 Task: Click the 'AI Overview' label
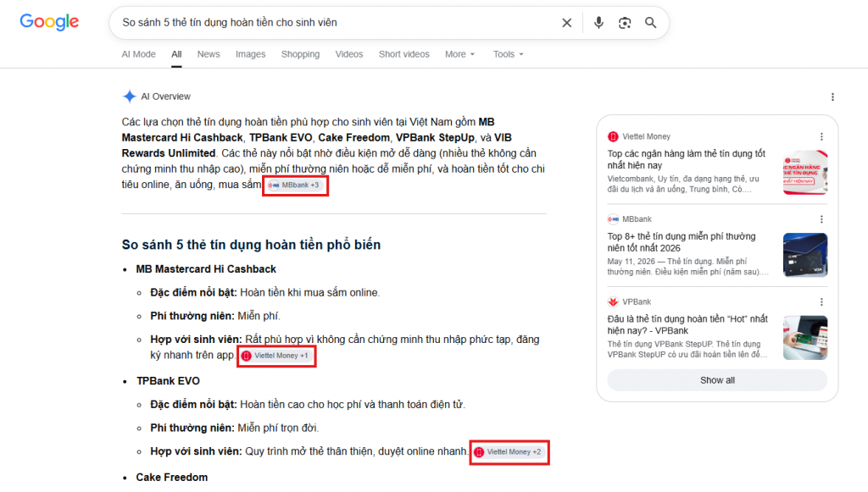(x=165, y=97)
